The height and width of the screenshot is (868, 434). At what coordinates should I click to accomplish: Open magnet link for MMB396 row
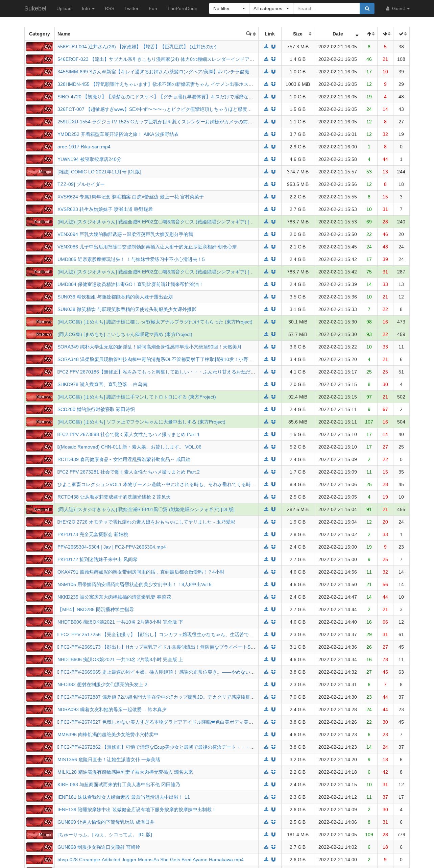(x=273, y=734)
